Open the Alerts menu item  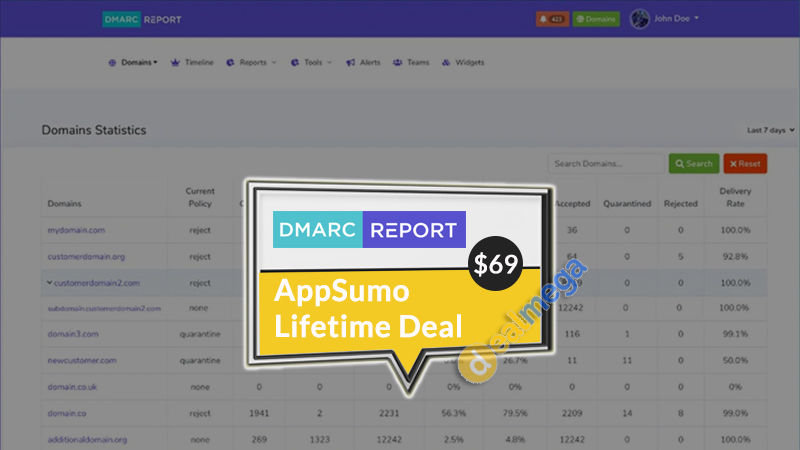(370, 62)
